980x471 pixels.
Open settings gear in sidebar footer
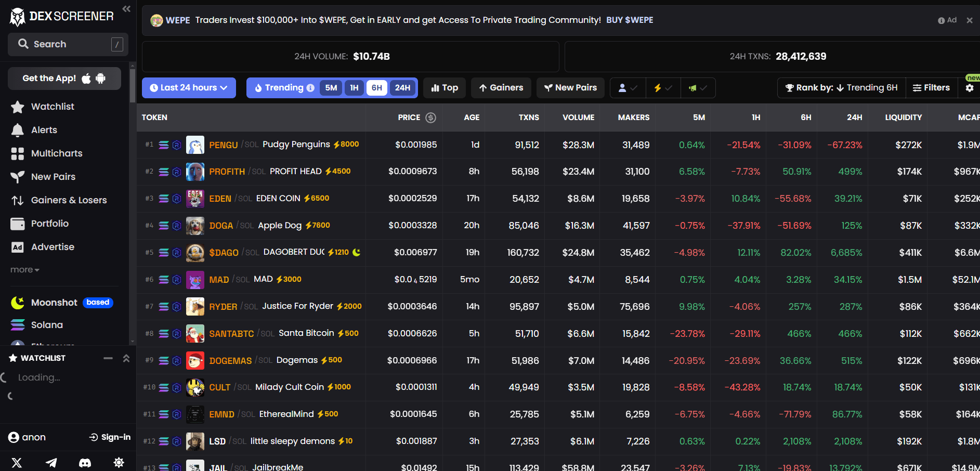click(x=119, y=463)
